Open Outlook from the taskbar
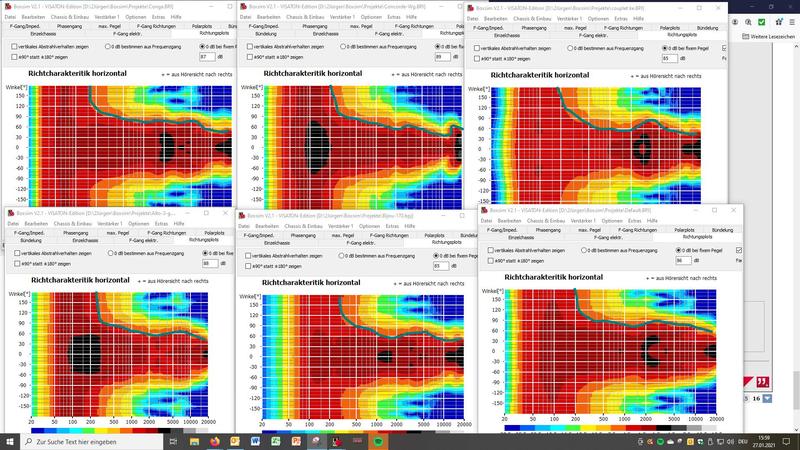This screenshot has height=450, width=800. point(235,441)
